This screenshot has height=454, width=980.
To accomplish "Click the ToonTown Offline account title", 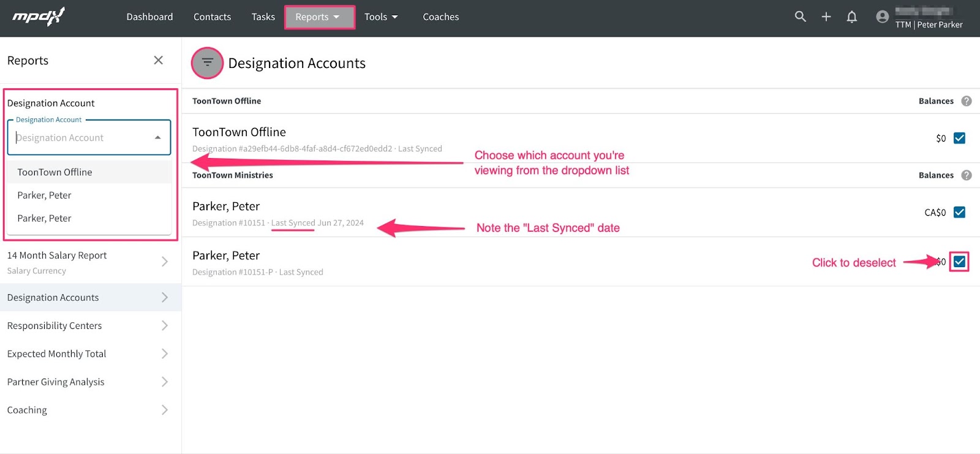I will coord(239,132).
